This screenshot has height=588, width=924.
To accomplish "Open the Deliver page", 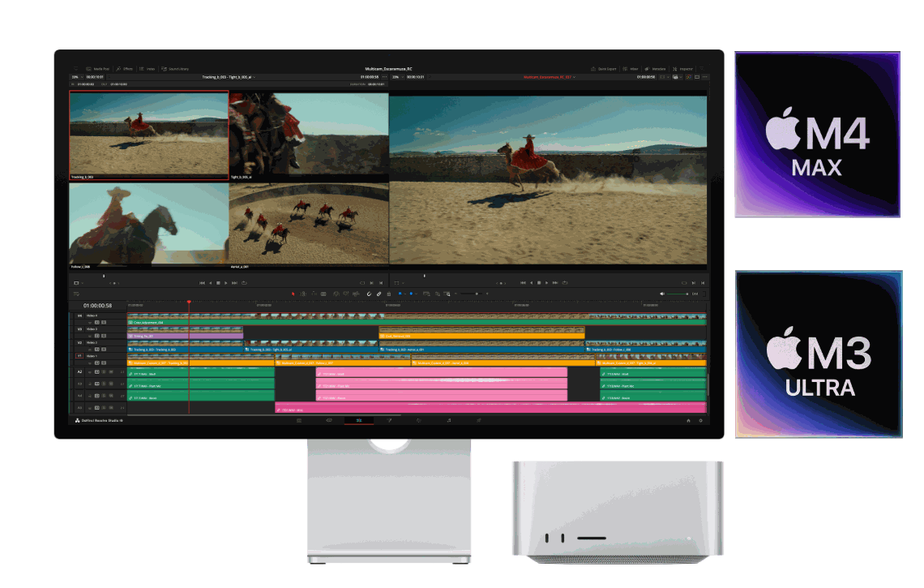I will tap(478, 420).
